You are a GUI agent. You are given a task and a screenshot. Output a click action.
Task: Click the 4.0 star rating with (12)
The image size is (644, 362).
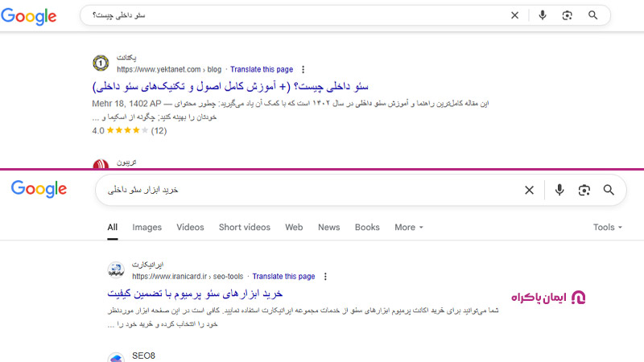130,130
